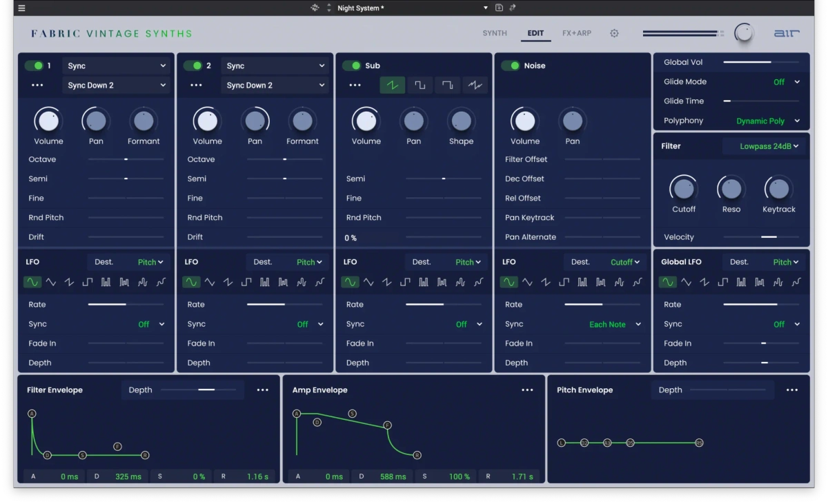Image resolution: width=828 pixels, height=504 pixels.
Task: Toggle oscillator 2 on/off switch
Action: (x=193, y=65)
